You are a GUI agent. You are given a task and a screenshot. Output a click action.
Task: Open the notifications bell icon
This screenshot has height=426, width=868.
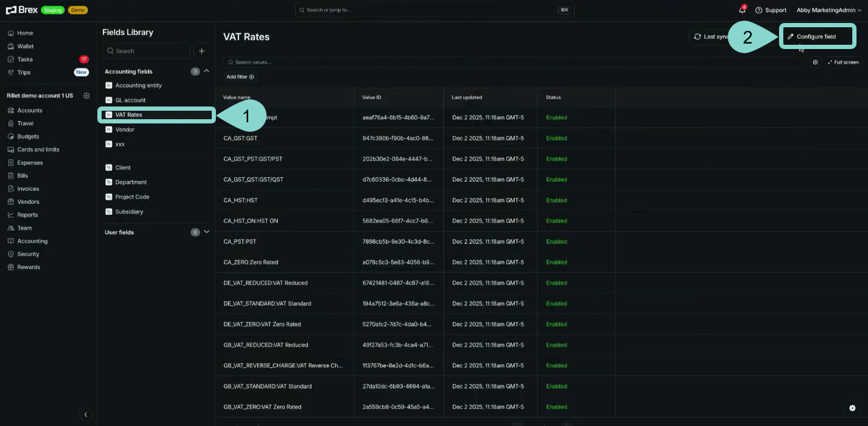(742, 10)
